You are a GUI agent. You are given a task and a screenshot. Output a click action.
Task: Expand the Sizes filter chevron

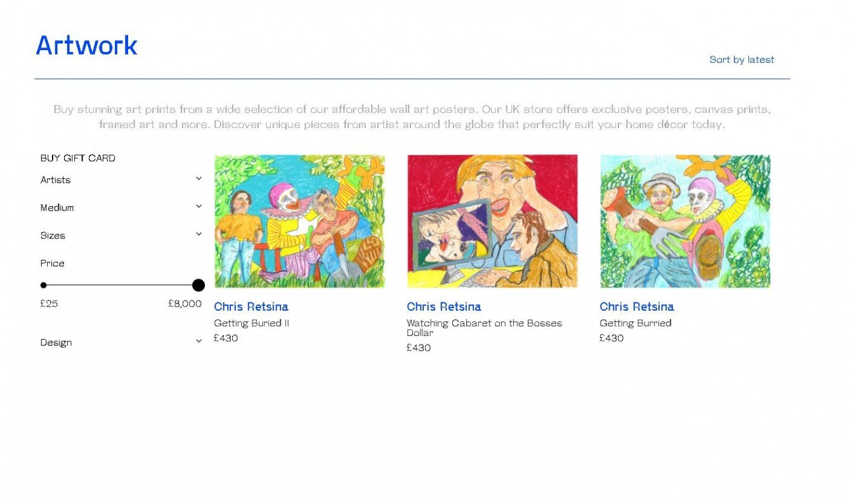(199, 235)
